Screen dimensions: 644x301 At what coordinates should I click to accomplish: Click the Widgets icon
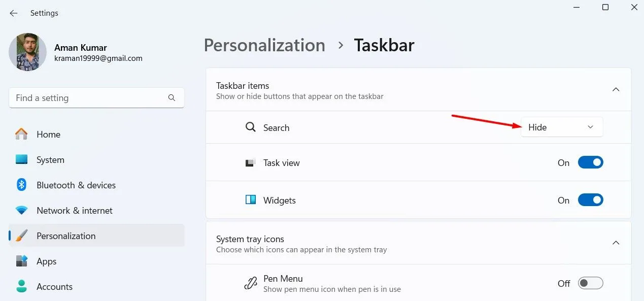click(x=250, y=200)
